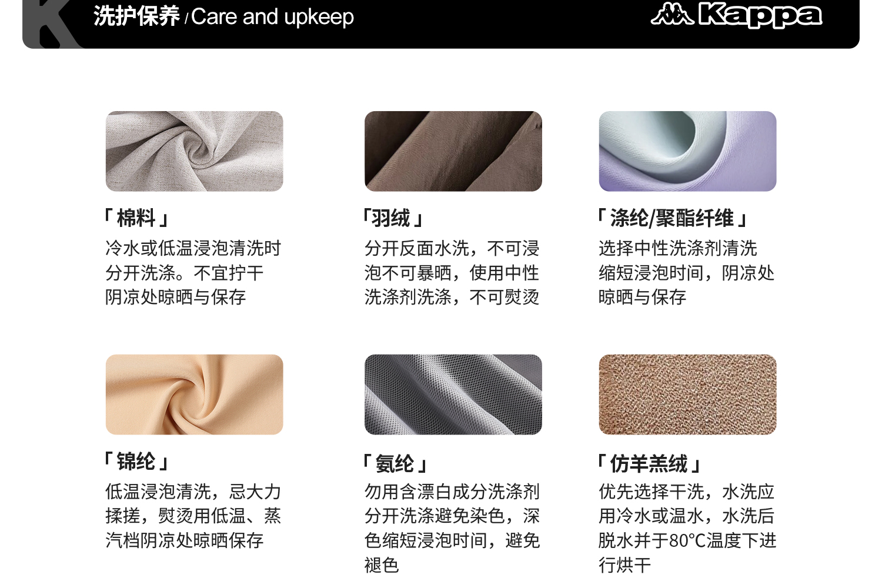This screenshot has width=882, height=588.
Task: Click the 涤纶/聚酯纤维 heading
Action: pos(673,218)
